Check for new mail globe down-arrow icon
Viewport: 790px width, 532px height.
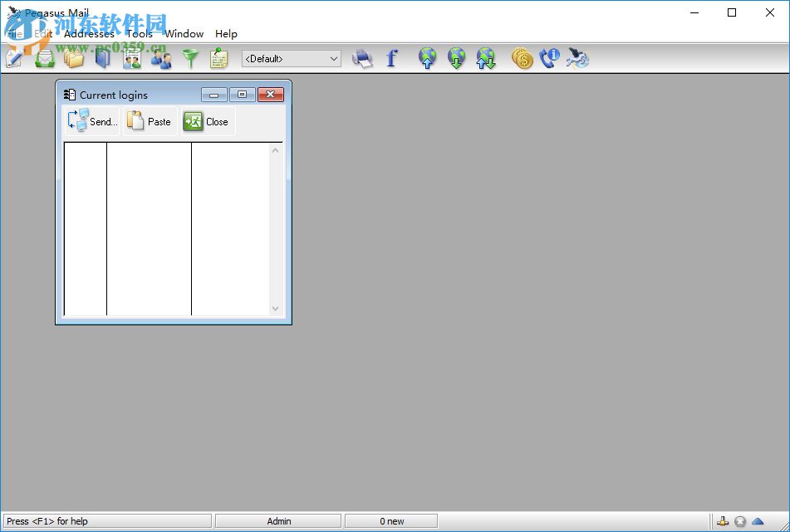click(456, 58)
